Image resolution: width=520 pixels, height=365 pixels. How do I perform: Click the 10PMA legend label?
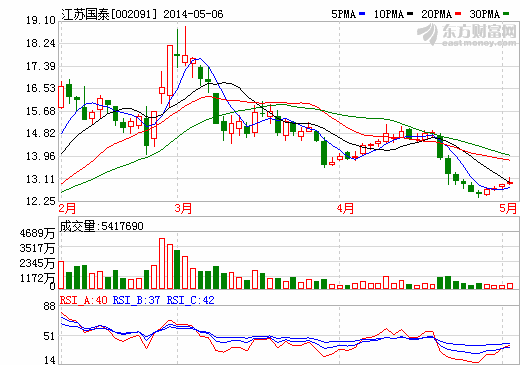tap(389, 14)
